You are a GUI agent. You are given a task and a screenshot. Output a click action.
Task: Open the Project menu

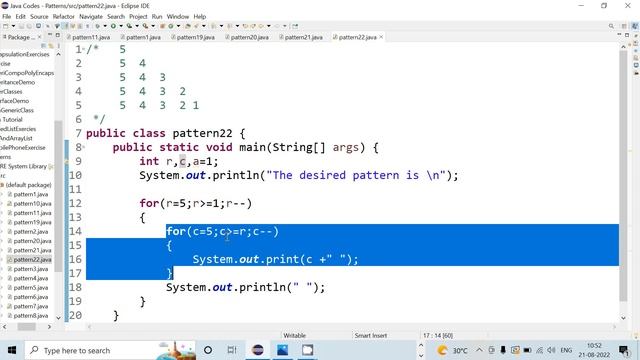(x=138, y=16)
